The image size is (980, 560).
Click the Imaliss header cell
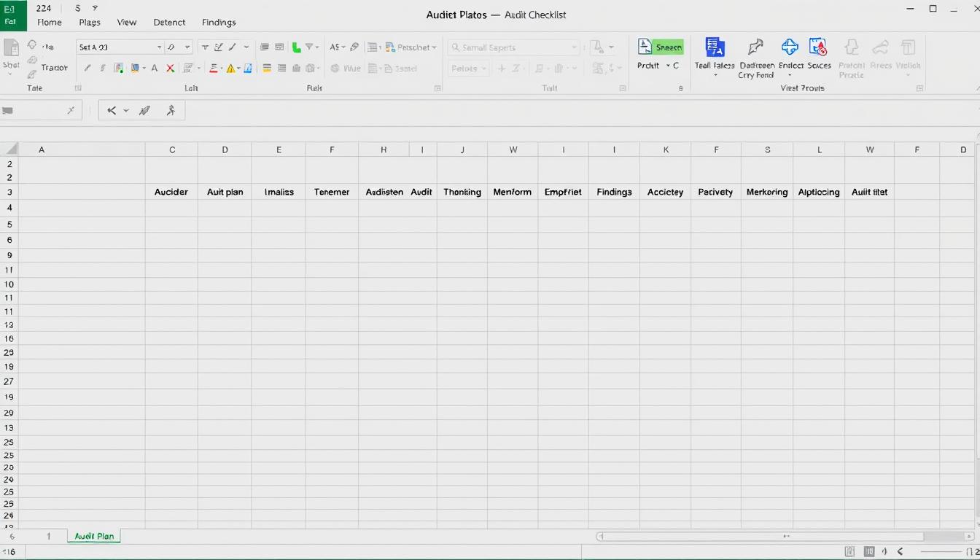(x=279, y=192)
